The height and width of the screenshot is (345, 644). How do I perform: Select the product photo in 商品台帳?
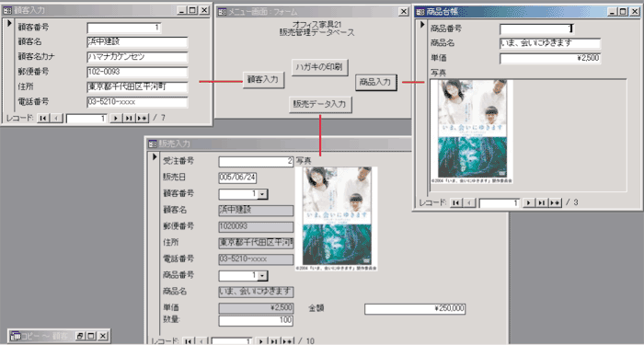pyautogui.click(x=472, y=132)
